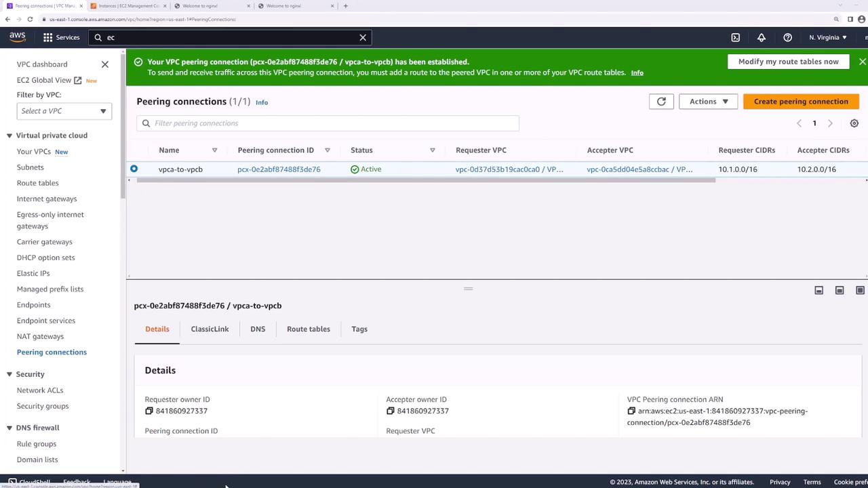
Task: Open the Actions dropdown menu
Action: click(x=709, y=102)
